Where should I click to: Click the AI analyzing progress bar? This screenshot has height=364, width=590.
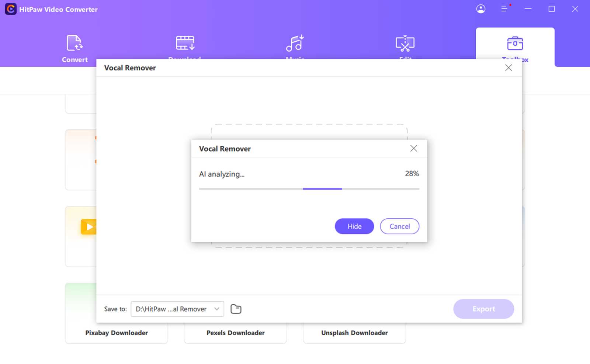[x=309, y=188]
